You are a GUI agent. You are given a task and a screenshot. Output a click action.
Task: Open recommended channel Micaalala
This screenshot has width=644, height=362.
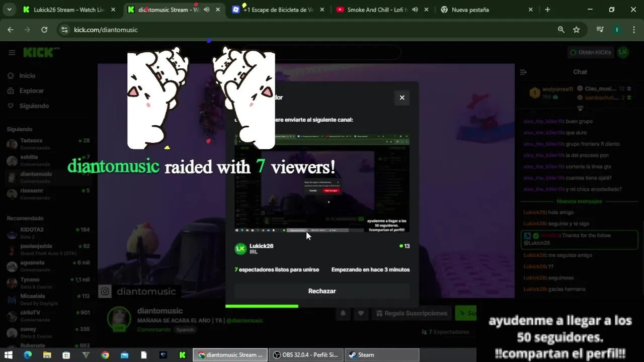(48, 299)
